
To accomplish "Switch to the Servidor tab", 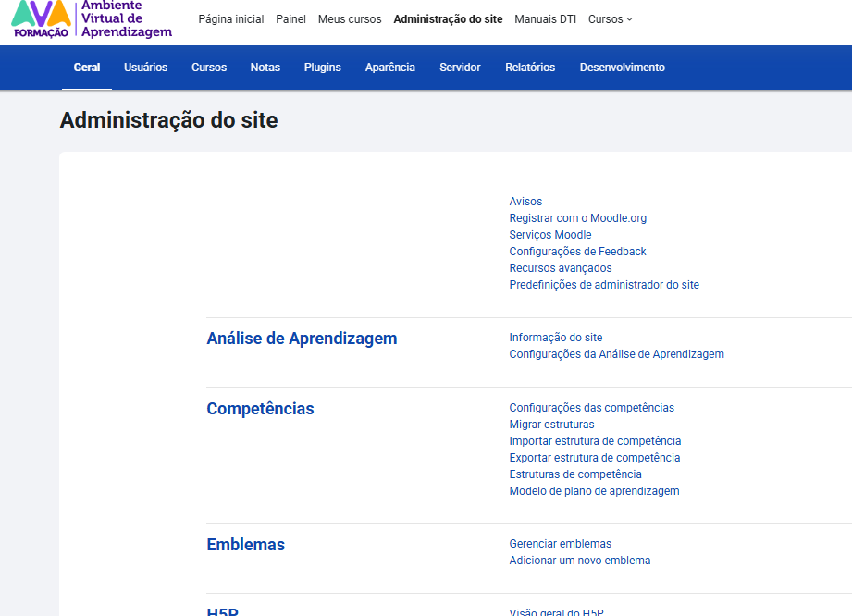I will [x=461, y=68].
